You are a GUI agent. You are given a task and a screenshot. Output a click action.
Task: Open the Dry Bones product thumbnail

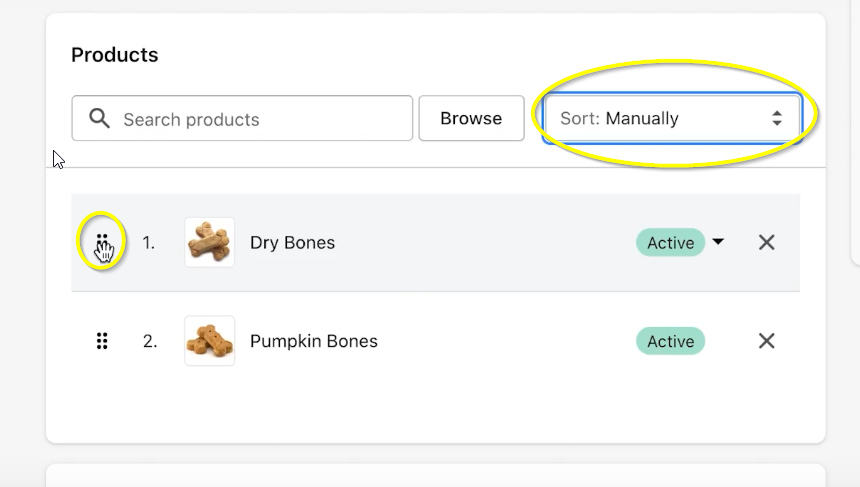pyautogui.click(x=209, y=242)
